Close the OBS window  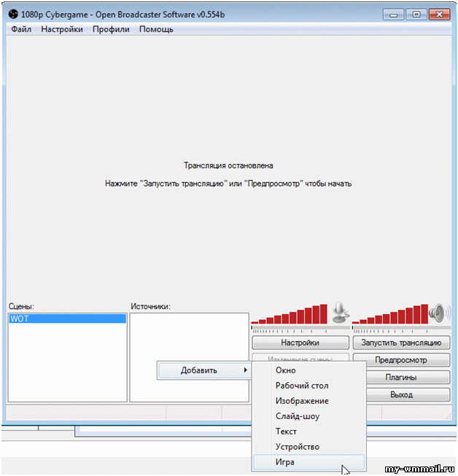439,15
